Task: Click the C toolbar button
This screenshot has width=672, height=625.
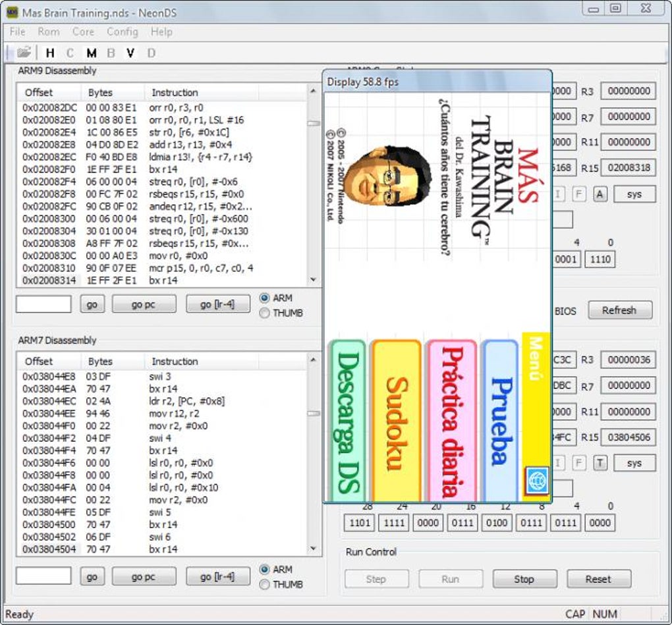Action: 70,53
